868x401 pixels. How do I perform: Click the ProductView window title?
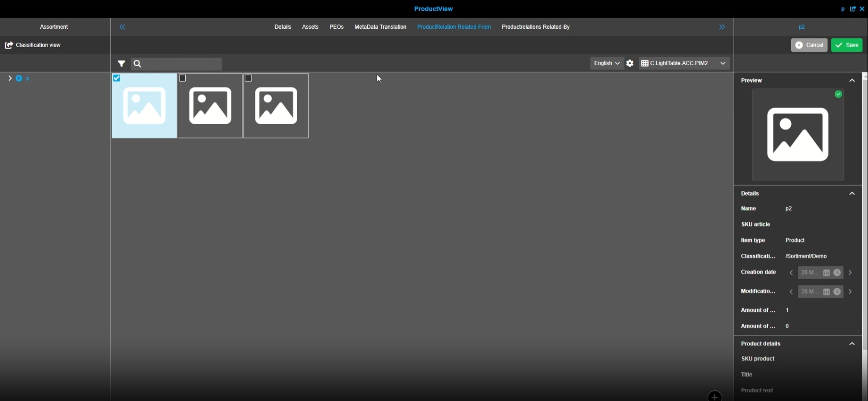click(434, 9)
